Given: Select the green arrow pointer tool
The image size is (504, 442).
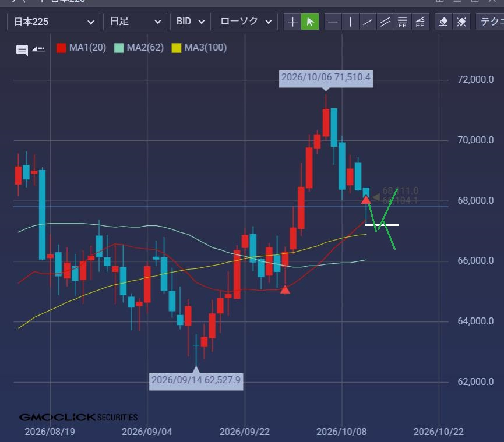Looking at the screenshot, I should [310, 22].
